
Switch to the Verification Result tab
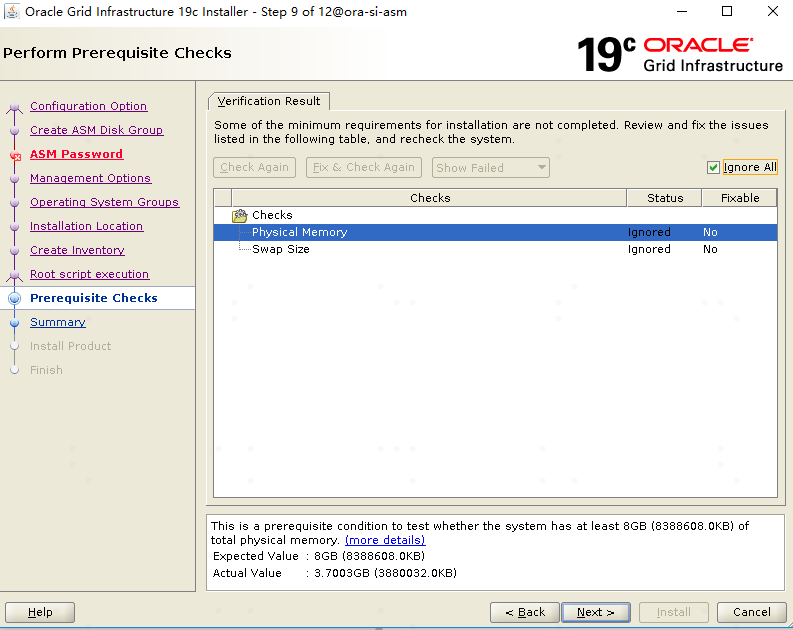(x=269, y=101)
